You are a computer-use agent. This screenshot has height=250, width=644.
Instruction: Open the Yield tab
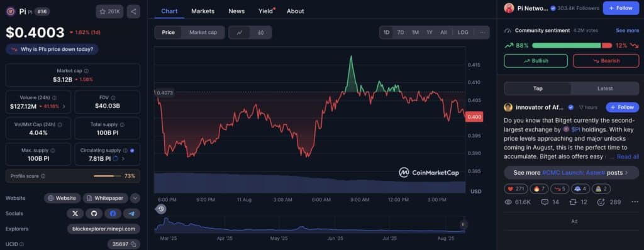click(x=266, y=11)
